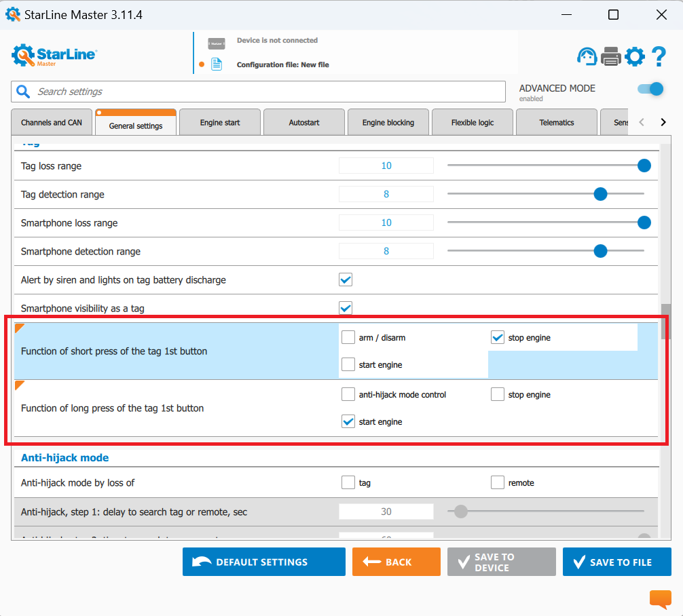Uncheck Smartphone visibility as a tag
Image resolution: width=683 pixels, height=616 pixels.
(346, 308)
